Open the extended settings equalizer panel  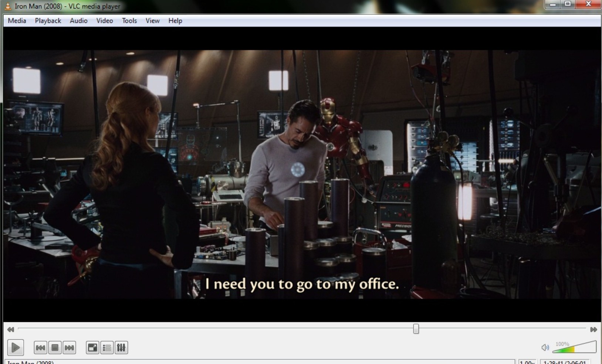coord(121,347)
